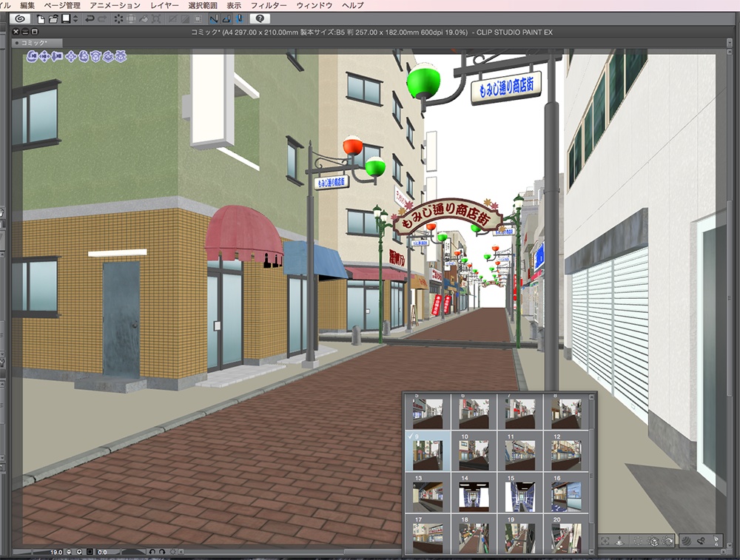Click the zoom out magnifier button
The width and height of the screenshot is (740, 560).
(67, 551)
